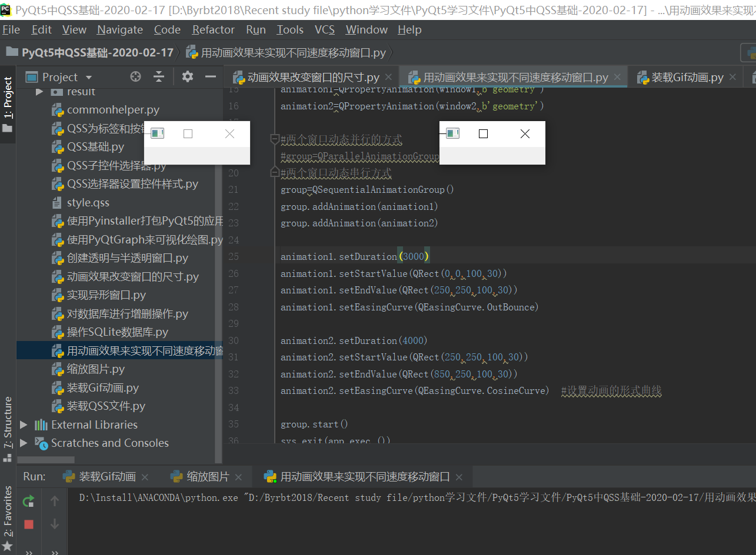Hide the Project panel with minus icon

pos(210,76)
